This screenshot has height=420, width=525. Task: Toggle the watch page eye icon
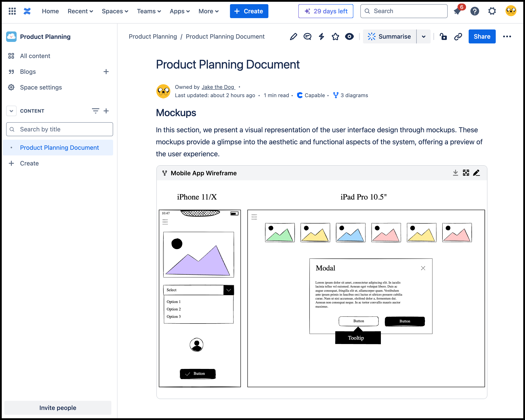(x=349, y=36)
